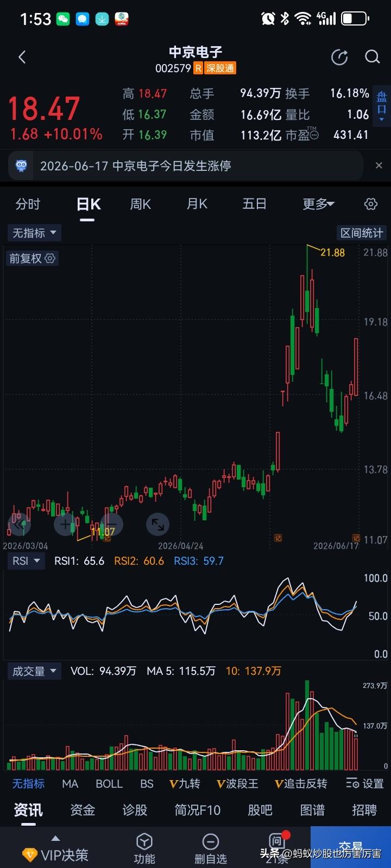Open indicator 设置 icon
Image resolution: width=391 pixels, height=868 pixels.
352,783
